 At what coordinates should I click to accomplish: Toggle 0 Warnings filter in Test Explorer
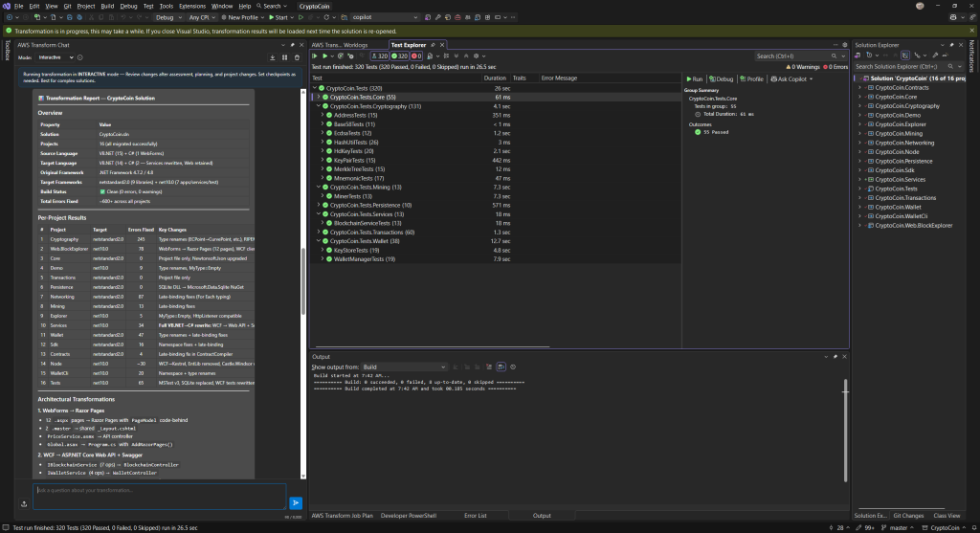pyautogui.click(x=803, y=67)
